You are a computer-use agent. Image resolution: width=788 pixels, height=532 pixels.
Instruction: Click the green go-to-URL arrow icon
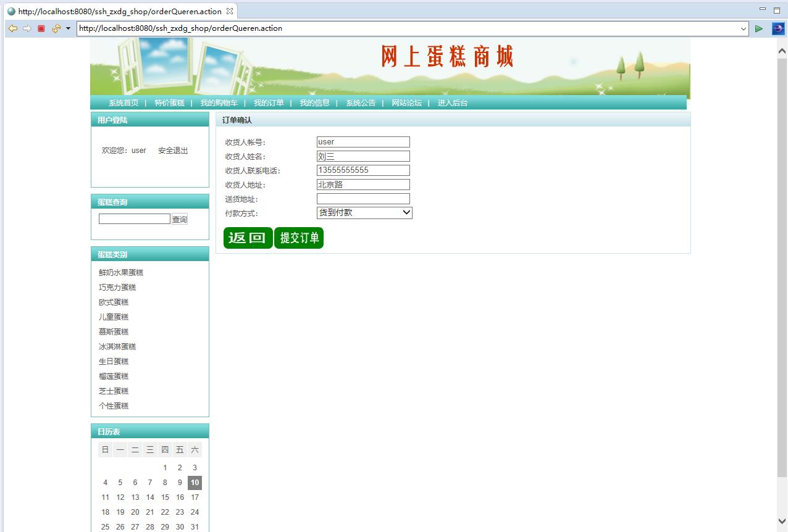tap(759, 28)
